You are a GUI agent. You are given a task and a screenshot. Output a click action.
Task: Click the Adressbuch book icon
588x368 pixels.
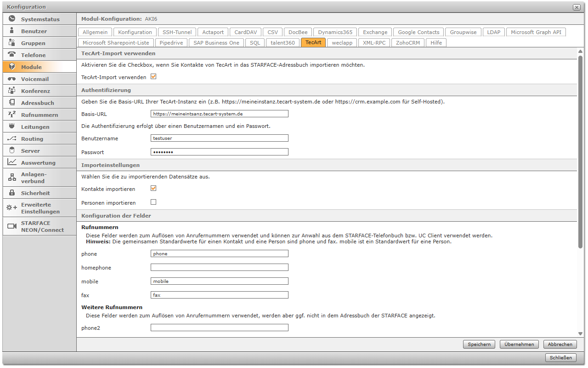click(x=12, y=103)
